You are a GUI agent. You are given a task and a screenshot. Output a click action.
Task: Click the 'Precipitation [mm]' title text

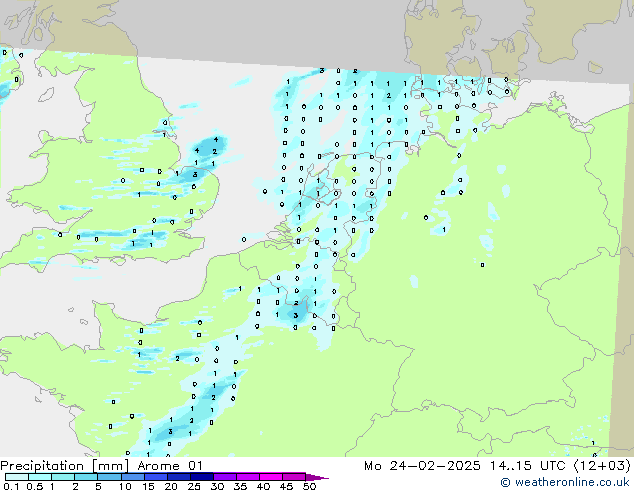coord(65,466)
